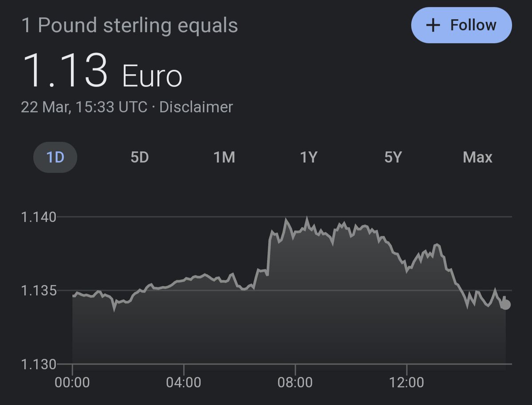
Task: Choose the 5Y chart range
Action: (393, 157)
